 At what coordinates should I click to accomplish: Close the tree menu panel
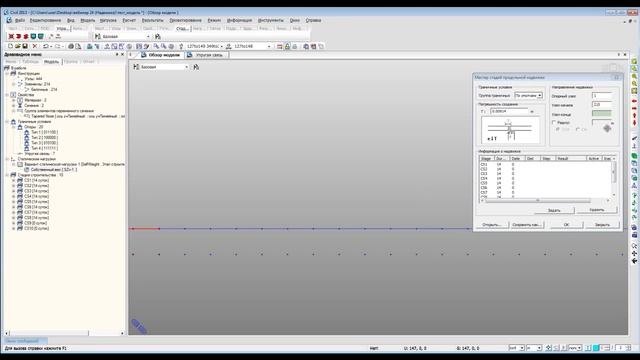[x=122, y=54]
